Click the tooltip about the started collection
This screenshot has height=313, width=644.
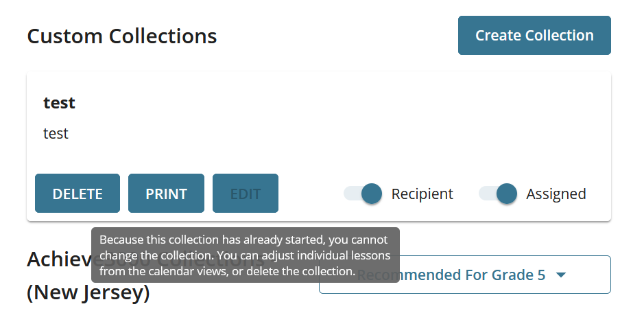245,255
